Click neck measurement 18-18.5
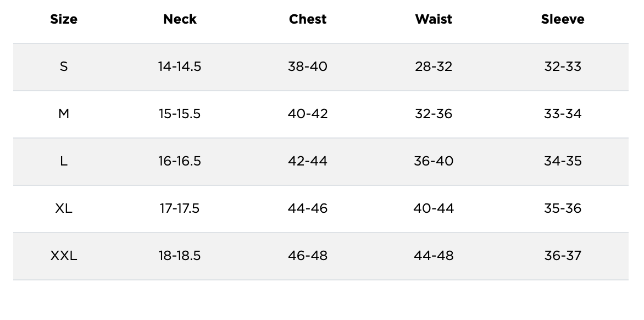This screenshot has height=320, width=644. pos(180,256)
